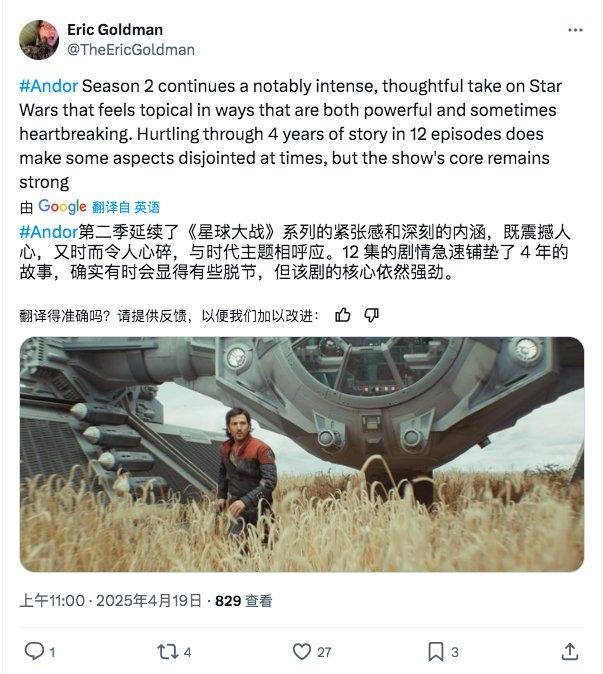Bookmark this post

[436, 652]
